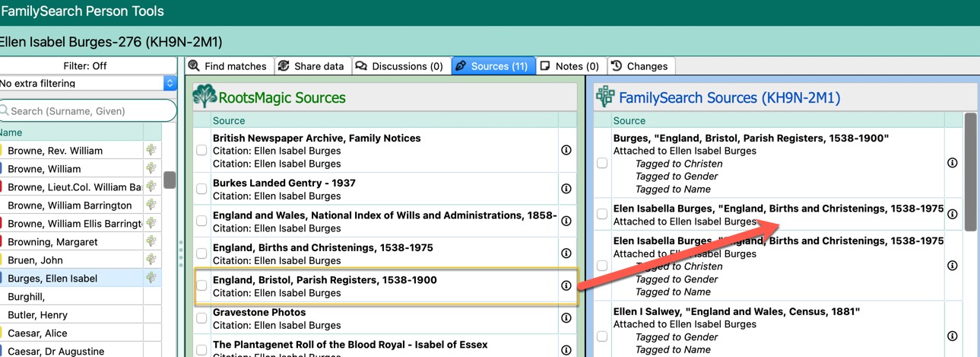Click the FamilySearch Sources scrollbar
This screenshot has height=357, width=980.
coord(970,171)
